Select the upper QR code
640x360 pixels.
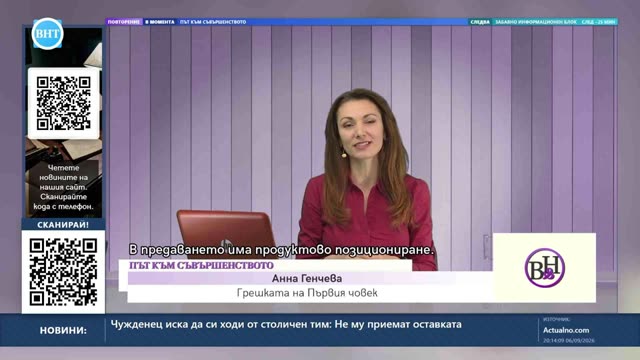click(x=63, y=103)
